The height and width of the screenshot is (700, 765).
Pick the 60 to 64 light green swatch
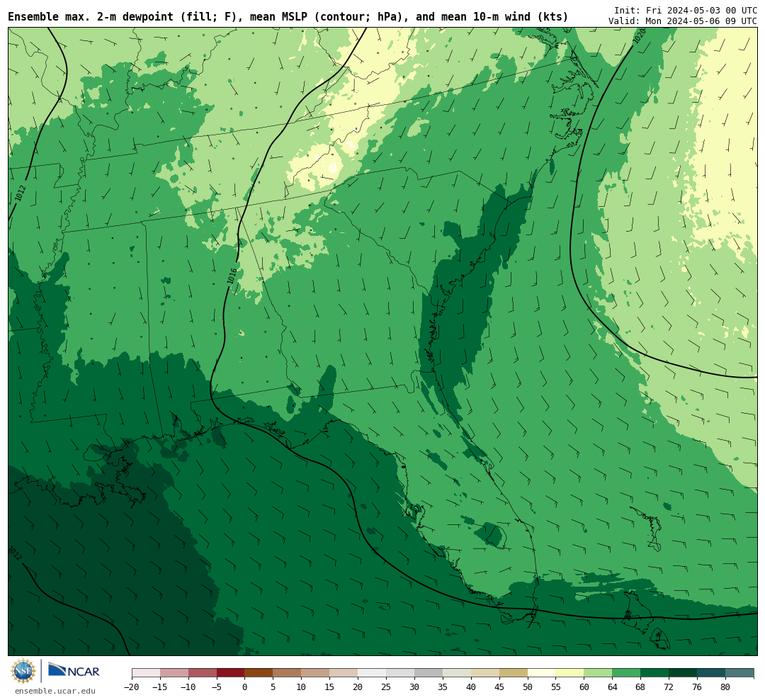tap(598, 673)
